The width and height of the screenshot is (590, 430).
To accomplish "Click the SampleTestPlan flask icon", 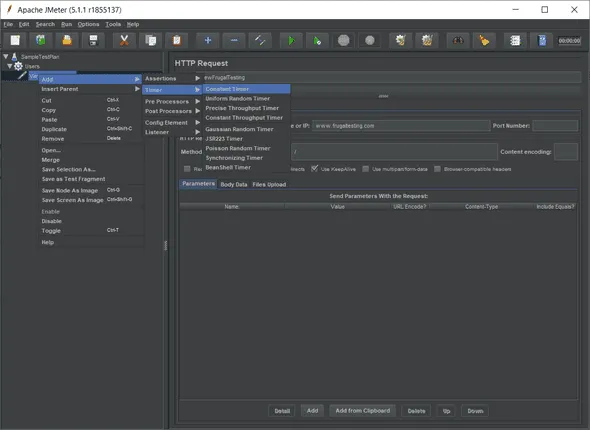I will (x=14, y=57).
